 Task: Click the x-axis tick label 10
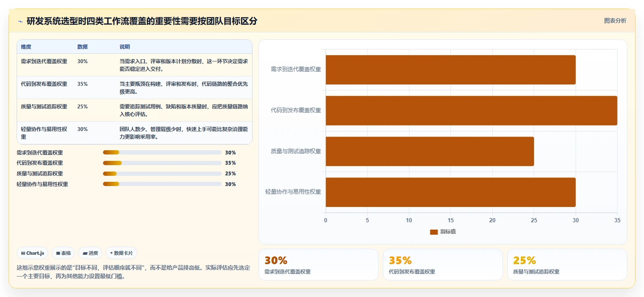click(409, 220)
